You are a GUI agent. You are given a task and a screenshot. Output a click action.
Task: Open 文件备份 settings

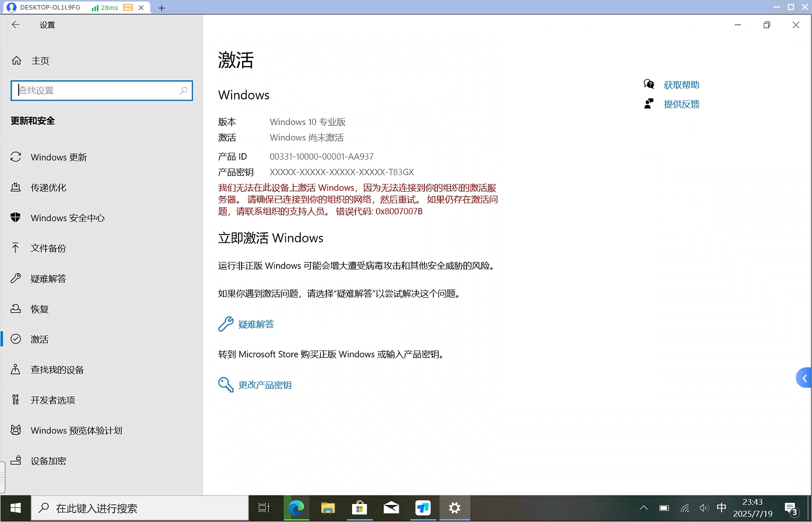pos(48,248)
